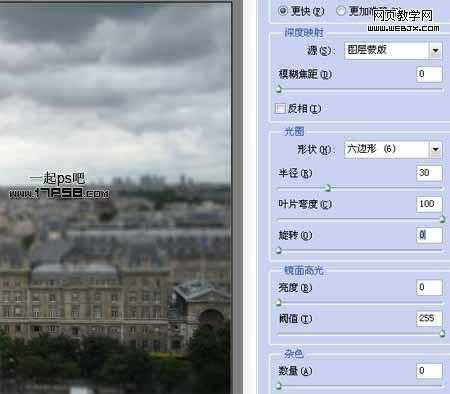Click the 模糊焦距 value field
Image resolution: width=450 pixels, height=394 pixels.
point(429,74)
